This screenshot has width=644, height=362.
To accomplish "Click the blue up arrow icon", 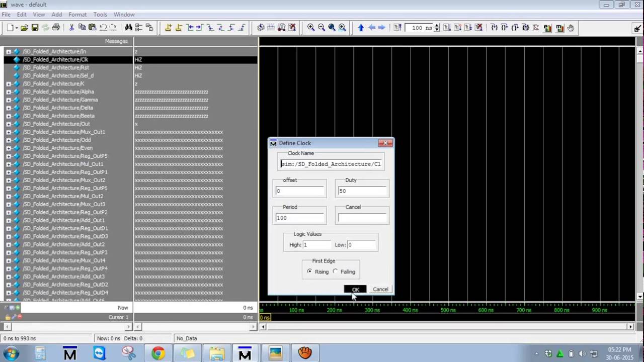I will [x=361, y=28].
